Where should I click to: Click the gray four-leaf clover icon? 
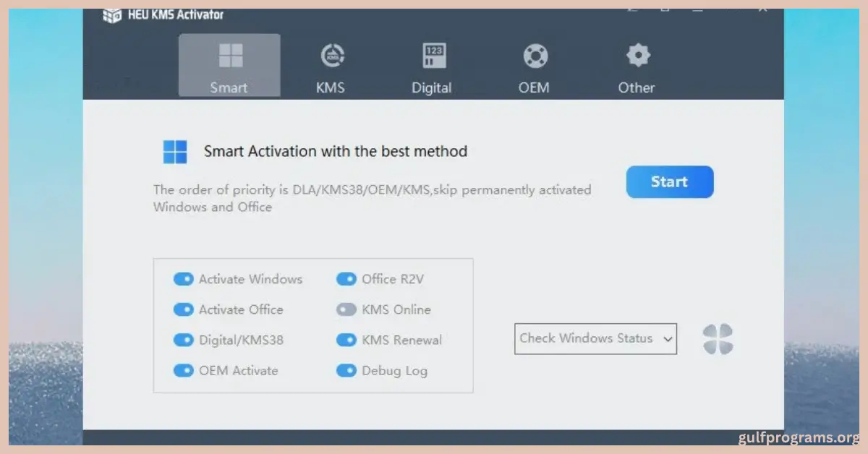[x=718, y=339]
